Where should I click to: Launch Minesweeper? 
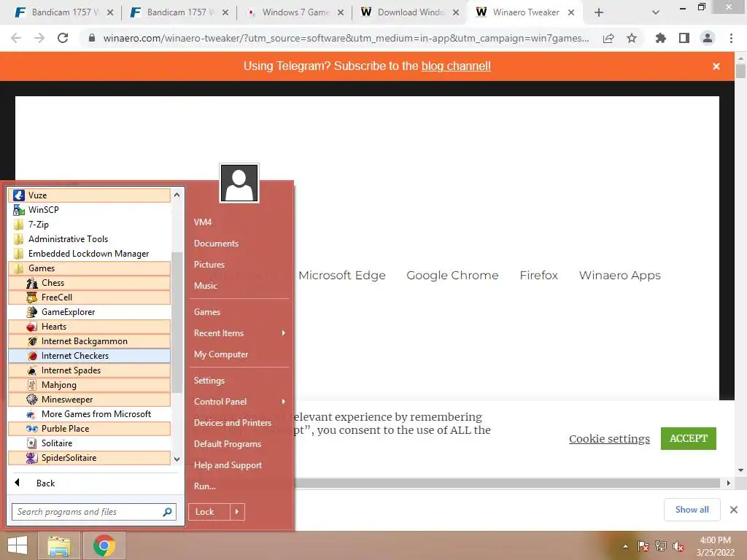click(89, 400)
